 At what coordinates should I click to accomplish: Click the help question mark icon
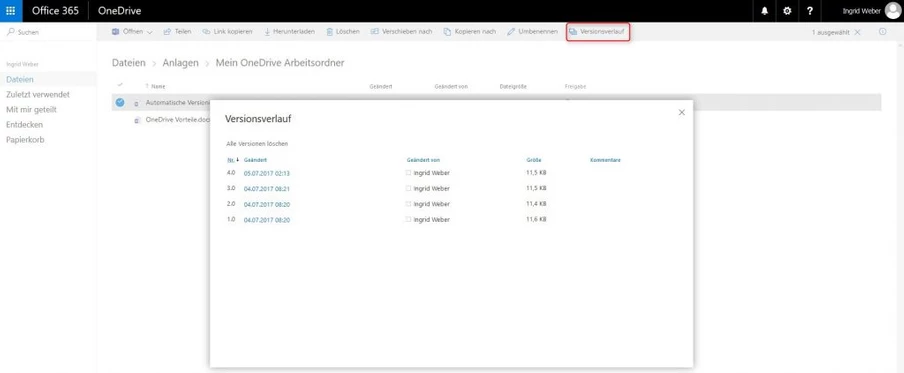810,11
